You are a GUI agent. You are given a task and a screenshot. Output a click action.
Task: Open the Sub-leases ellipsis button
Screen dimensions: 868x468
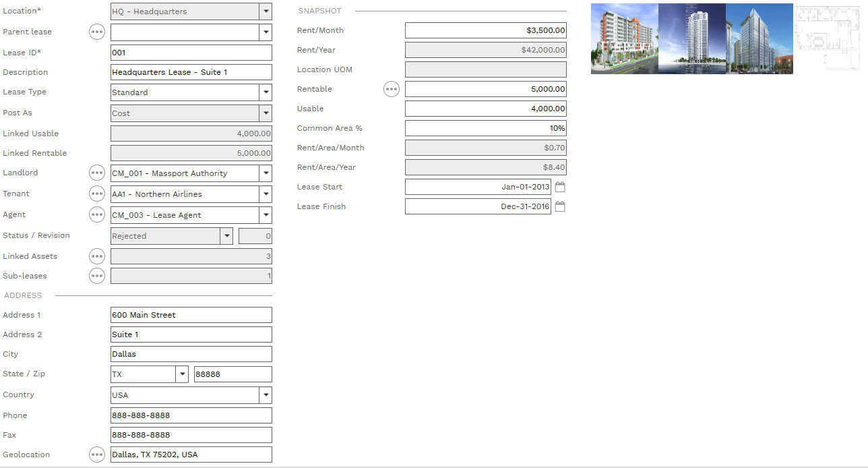(x=97, y=276)
